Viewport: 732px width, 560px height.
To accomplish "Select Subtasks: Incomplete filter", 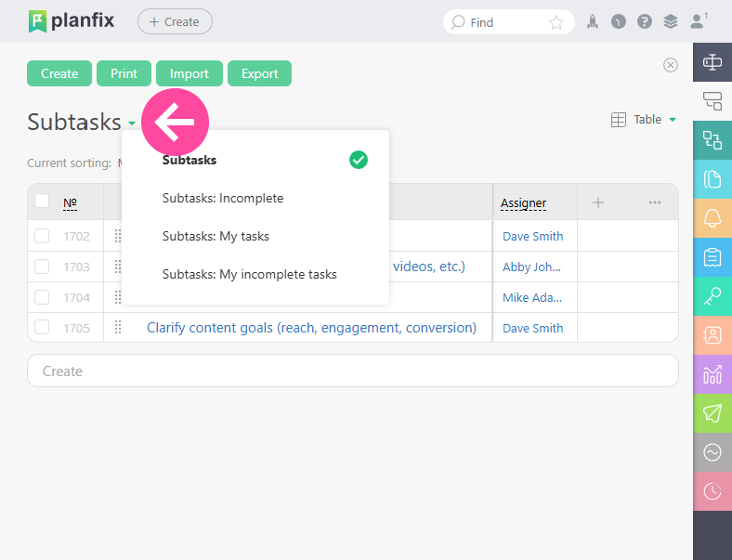I will click(x=223, y=199).
